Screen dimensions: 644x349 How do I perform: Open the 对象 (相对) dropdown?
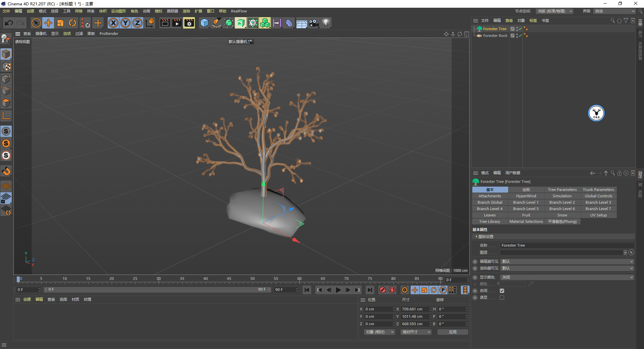[x=380, y=332]
